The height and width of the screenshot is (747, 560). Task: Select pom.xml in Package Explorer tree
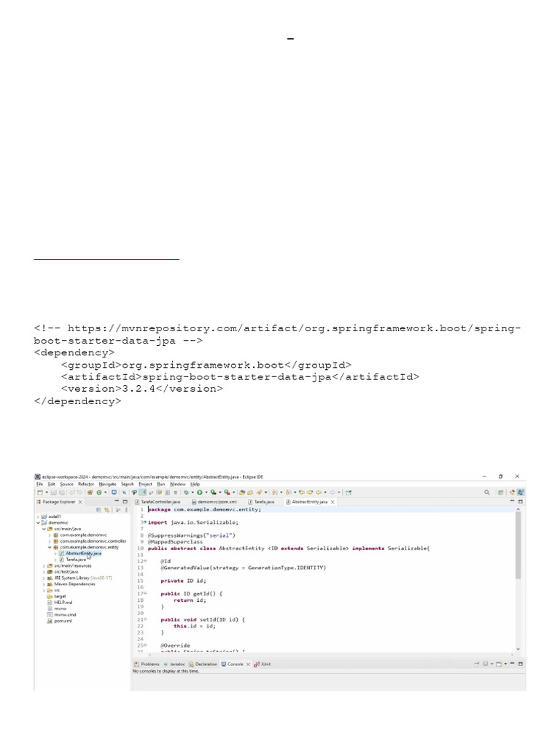(60, 621)
